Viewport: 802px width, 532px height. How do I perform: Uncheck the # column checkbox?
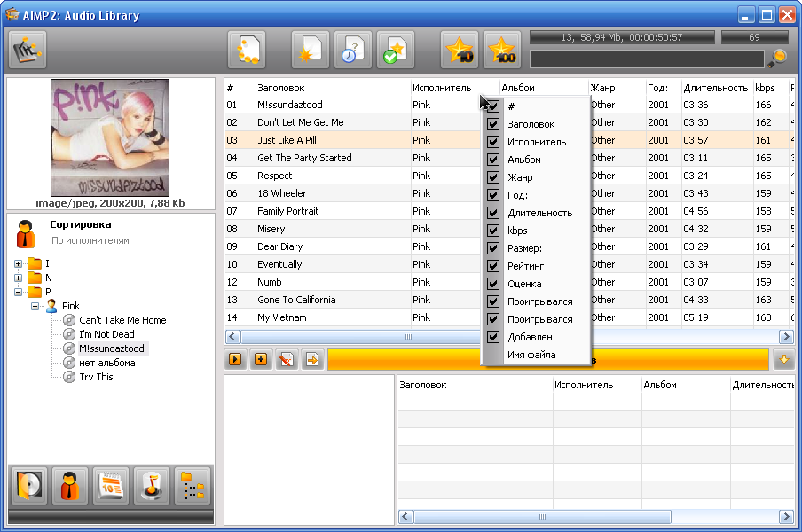pos(493,106)
